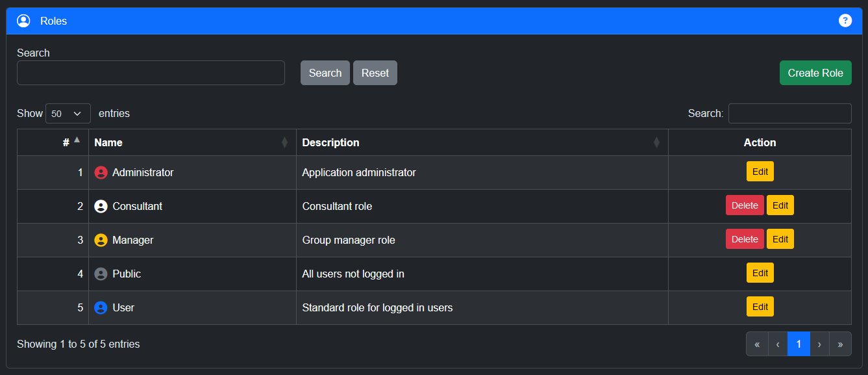This screenshot has width=868, height=375.
Task: Click the table filter Search box
Action: [x=789, y=114]
